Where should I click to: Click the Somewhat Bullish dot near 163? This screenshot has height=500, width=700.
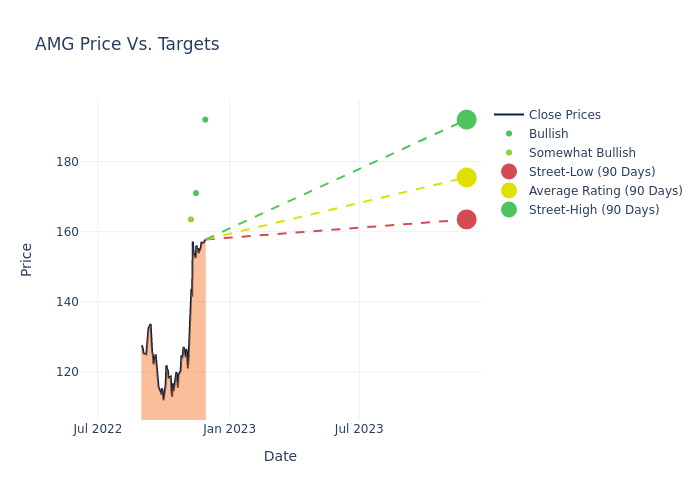[191, 220]
